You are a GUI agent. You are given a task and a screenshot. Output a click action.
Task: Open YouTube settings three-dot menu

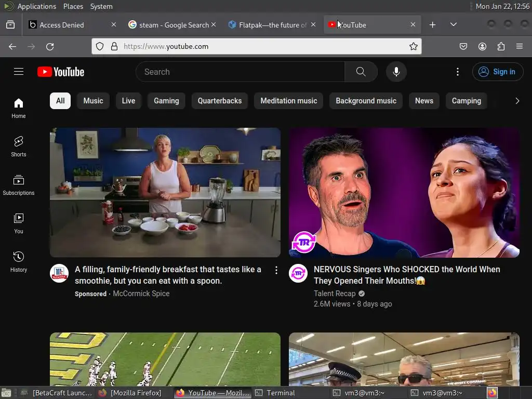click(457, 72)
